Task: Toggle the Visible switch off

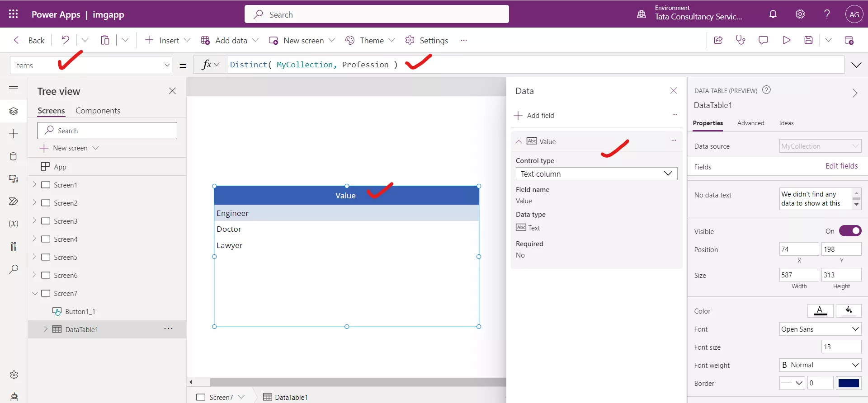Action: click(x=850, y=231)
